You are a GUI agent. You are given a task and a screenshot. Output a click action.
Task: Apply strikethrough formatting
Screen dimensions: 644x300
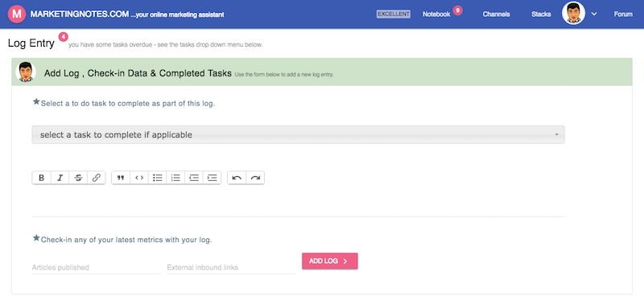tap(78, 178)
